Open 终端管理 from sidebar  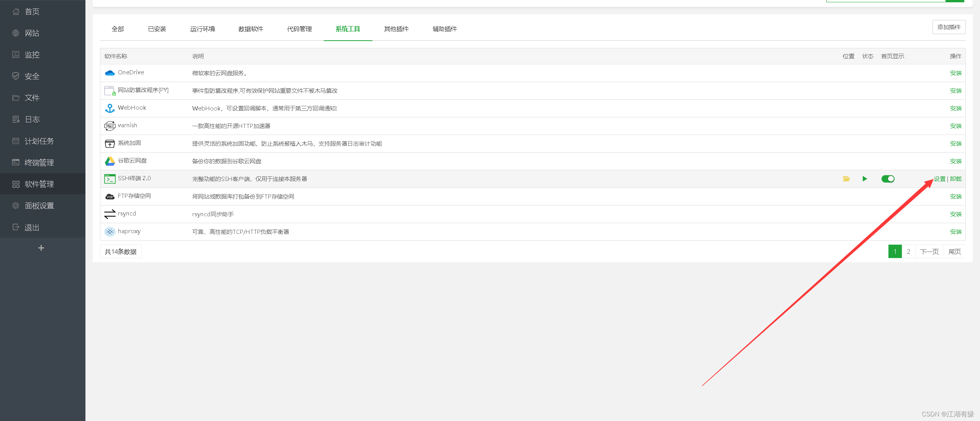pyautogui.click(x=39, y=163)
